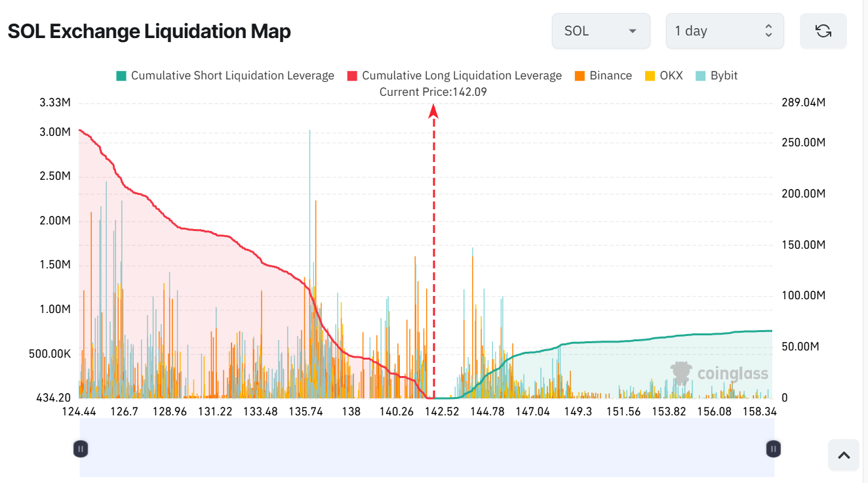
Task: Toggle the Binance legend series
Action: click(603, 75)
